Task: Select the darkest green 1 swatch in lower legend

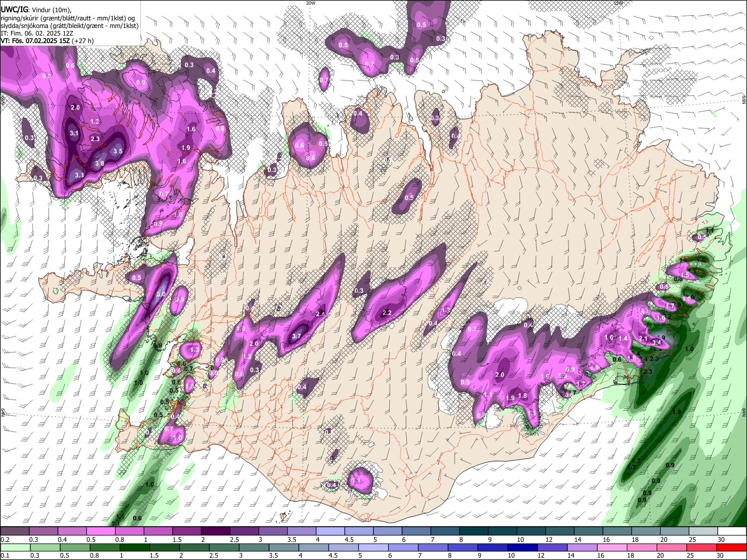Action: click(135, 547)
